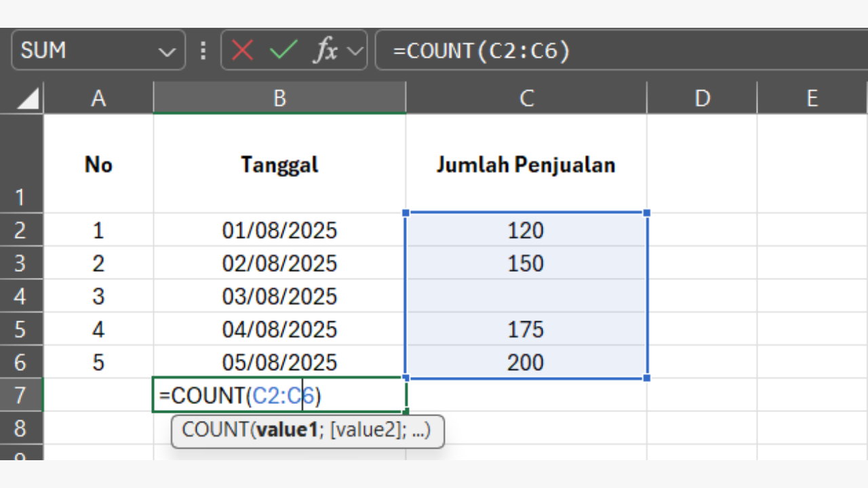Open the Insert Function fx dialog
Image resolution: width=868 pixels, height=488 pixels.
click(x=325, y=49)
